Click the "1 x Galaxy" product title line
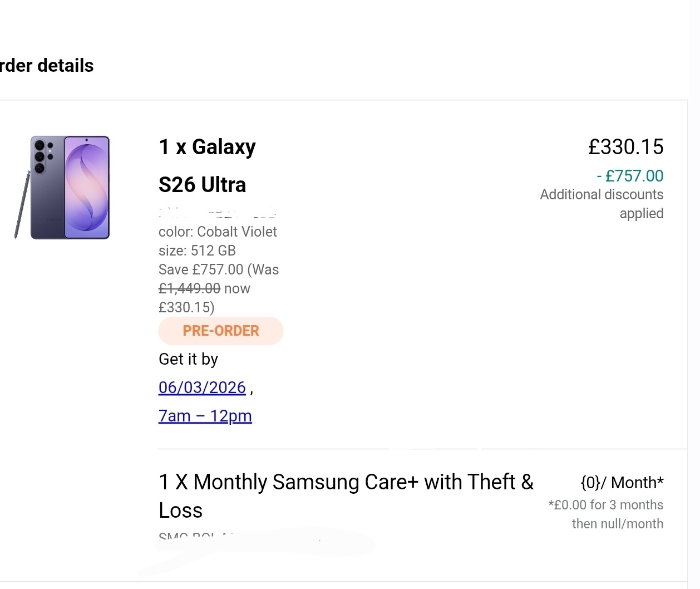Screen dimensions: 700x589 coord(207,147)
